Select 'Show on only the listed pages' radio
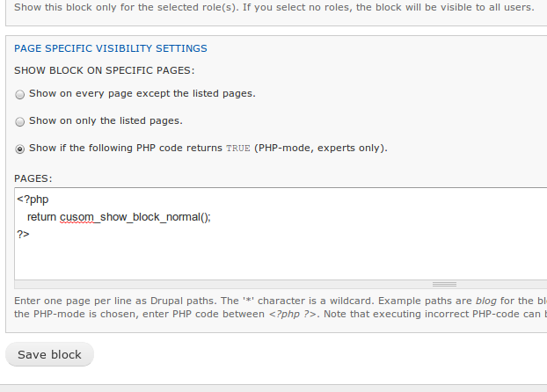Image resolution: width=547 pixels, height=392 pixels. pos(20,121)
